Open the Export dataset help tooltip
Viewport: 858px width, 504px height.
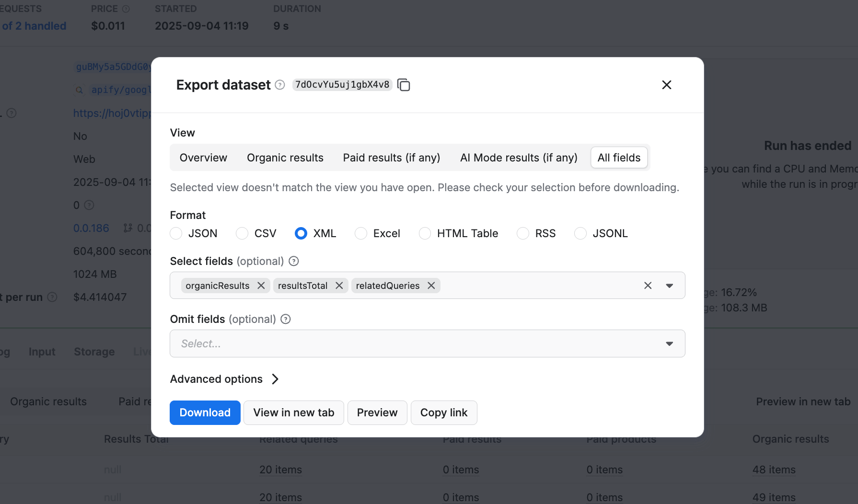(x=279, y=85)
